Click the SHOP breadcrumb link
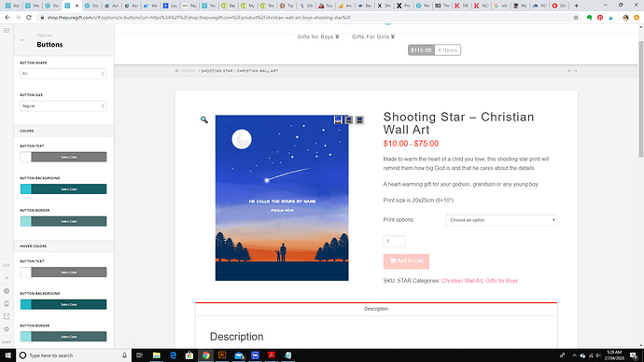The image size is (644, 362). point(189,71)
